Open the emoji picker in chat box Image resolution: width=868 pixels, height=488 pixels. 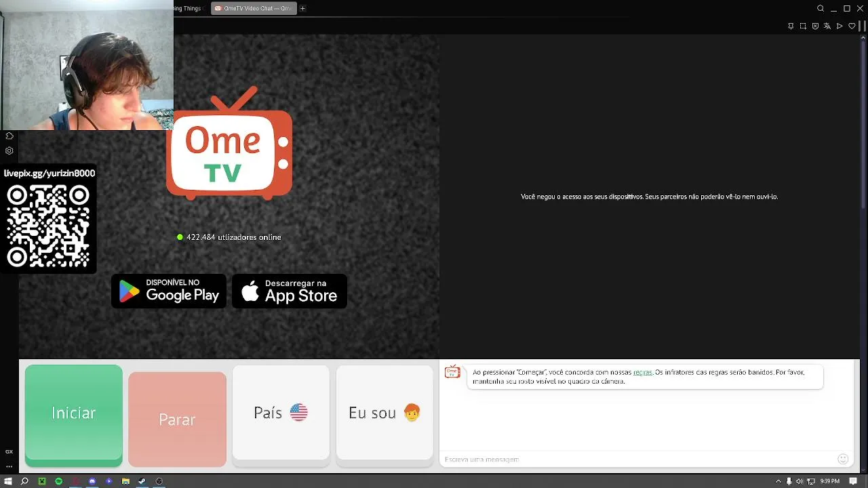pos(843,459)
